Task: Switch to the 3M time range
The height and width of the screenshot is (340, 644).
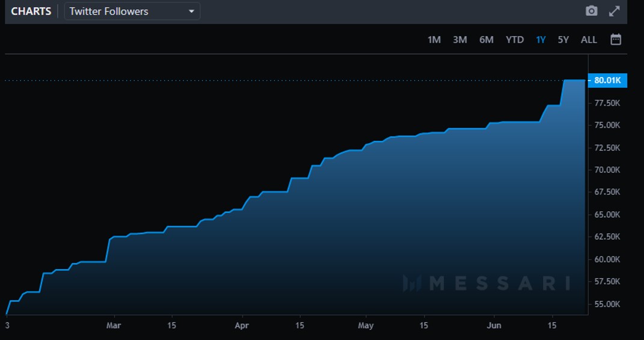Action: [459, 40]
